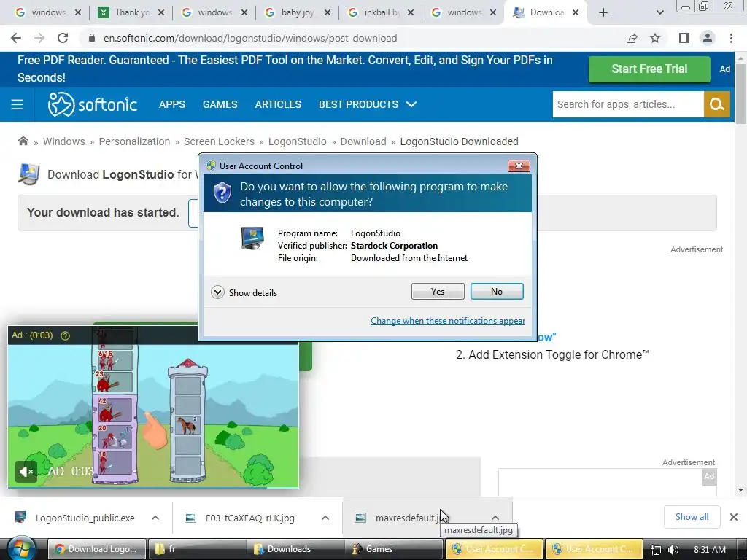Open Games taskbar button
747x560 pixels.
(x=395, y=549)
